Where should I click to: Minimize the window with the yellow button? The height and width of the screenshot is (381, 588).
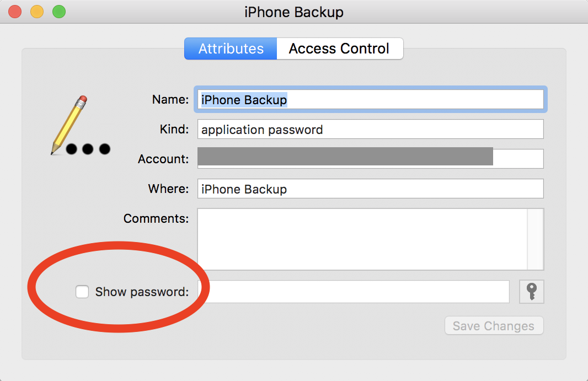click(x=37, y=12)
